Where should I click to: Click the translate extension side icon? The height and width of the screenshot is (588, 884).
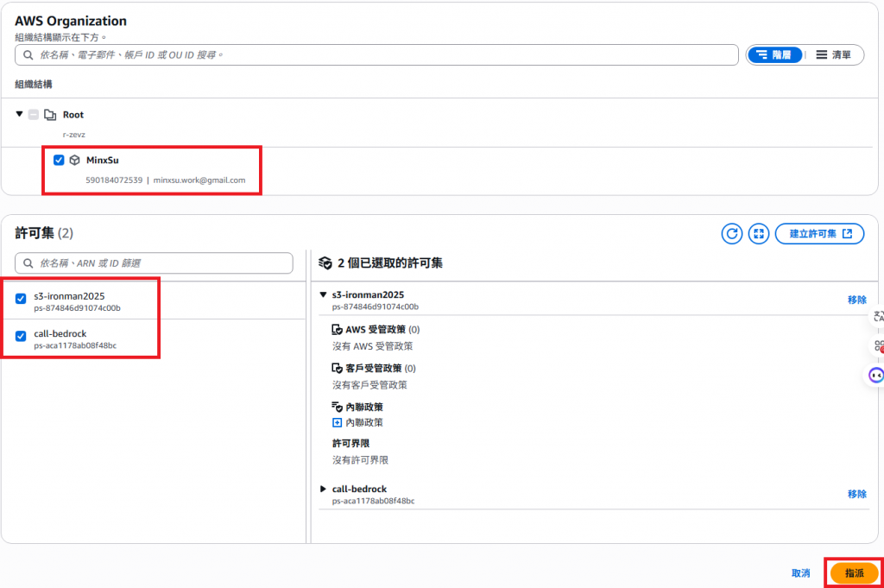click(x=878, y=317)
